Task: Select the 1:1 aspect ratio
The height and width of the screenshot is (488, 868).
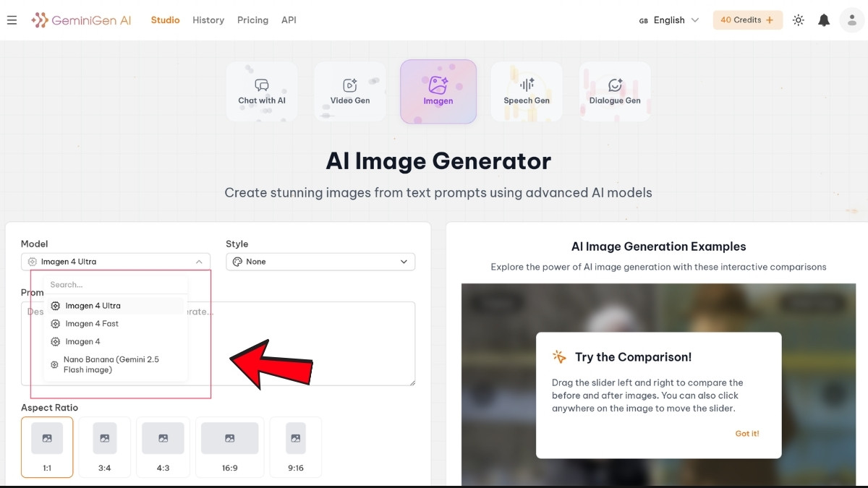Action: coord(47,447)
